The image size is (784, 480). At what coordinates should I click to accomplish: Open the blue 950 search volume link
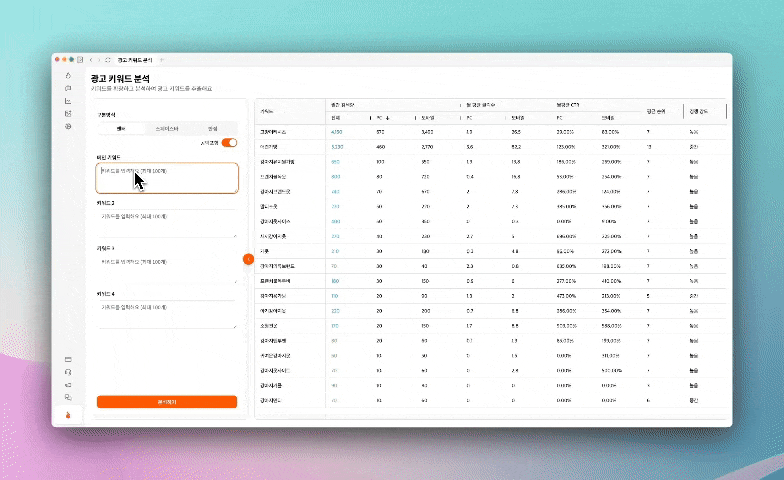pos(335,162)
